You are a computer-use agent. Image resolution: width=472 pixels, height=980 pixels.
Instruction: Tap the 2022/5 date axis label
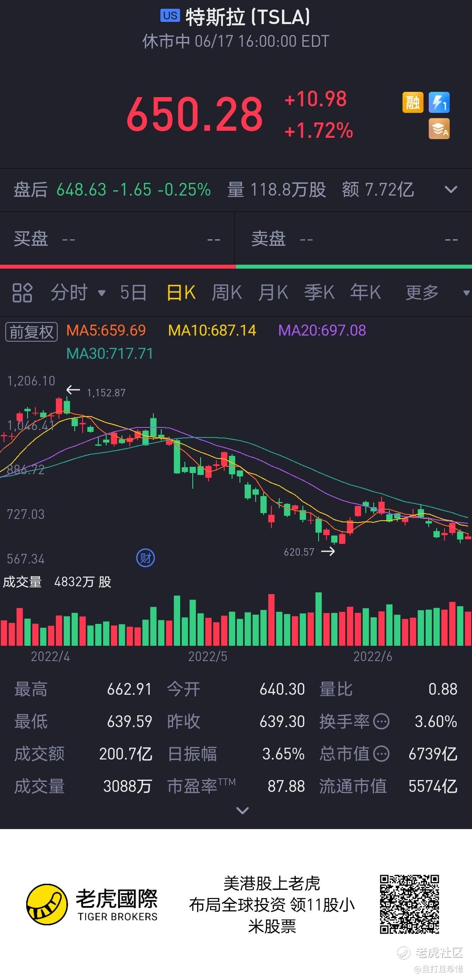[x=208, y=656]
